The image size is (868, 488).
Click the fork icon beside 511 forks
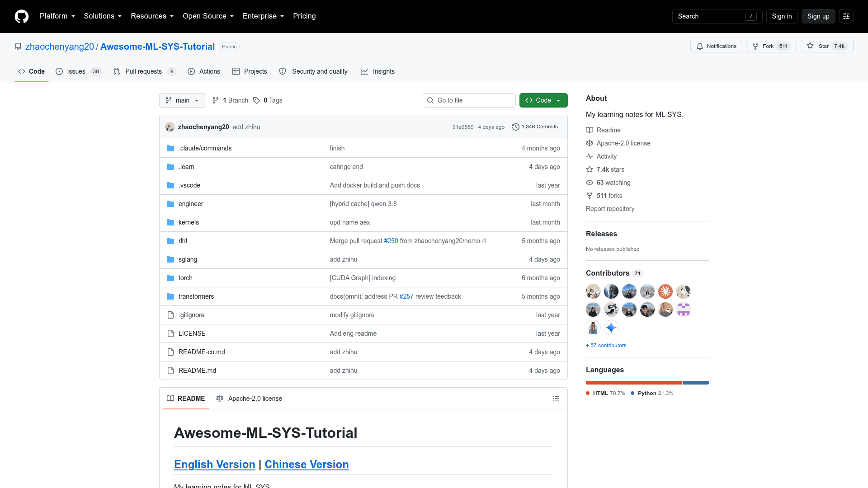tap(590, 196)
